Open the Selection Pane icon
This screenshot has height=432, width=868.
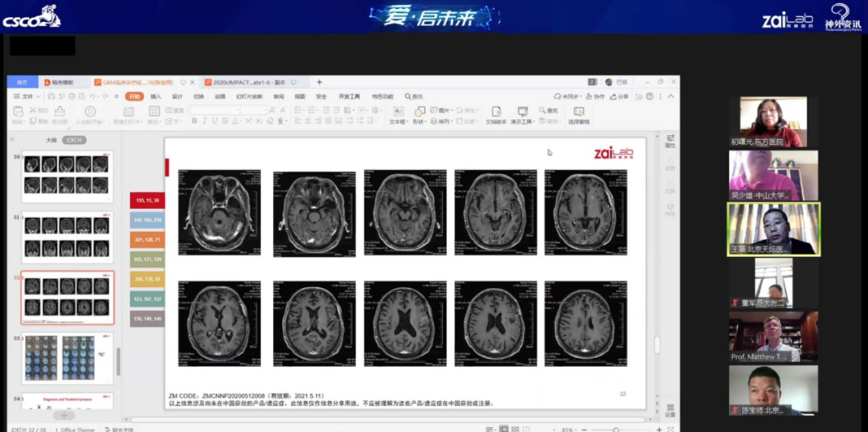(578, 113)
